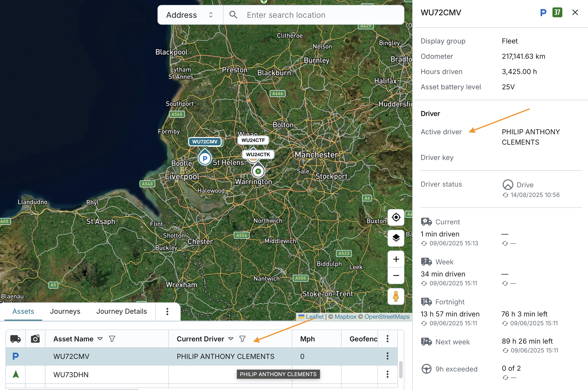Select the parked WU72CMV map marker
588x390 pixels.
point(205,158)
